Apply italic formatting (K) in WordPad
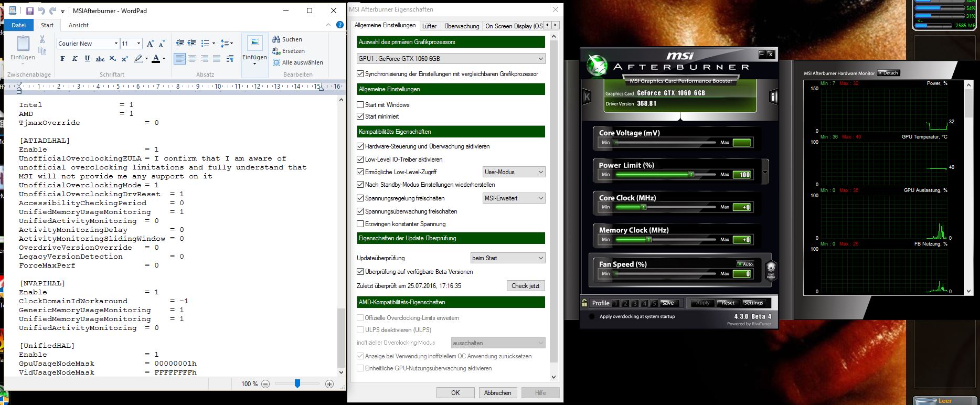Screen dimensions: 980x405 [x=74, y=59]
